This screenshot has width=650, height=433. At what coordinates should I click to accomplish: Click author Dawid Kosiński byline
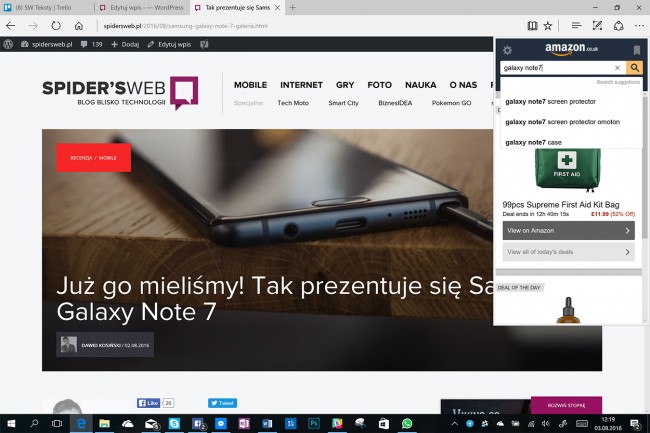click(105, 345)
